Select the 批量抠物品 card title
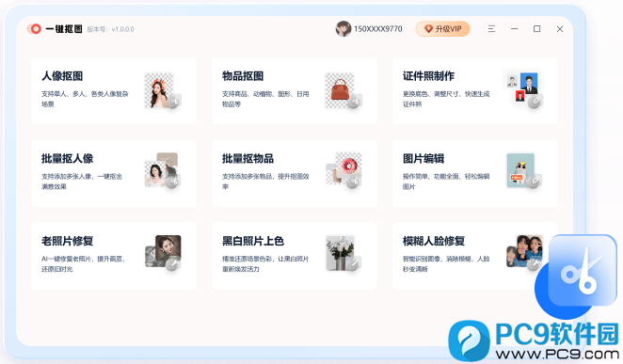Image resolution: width=623 pixels, height=364 pixels. 248,159
